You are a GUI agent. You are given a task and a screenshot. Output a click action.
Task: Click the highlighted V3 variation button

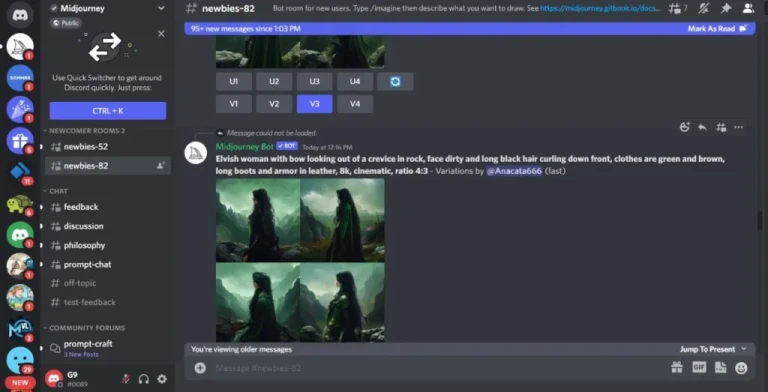(x=314, y=104)
